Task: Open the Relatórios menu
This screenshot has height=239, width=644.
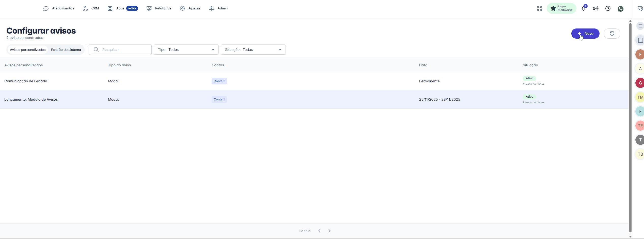Action: click(x=159, y=8)
